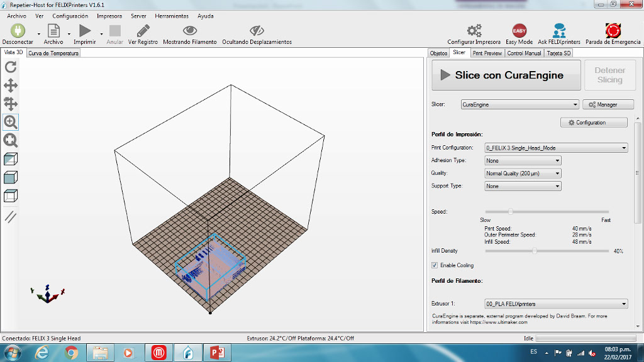Open the Server menu
The image size is (644, 362).
coord(138,16)
